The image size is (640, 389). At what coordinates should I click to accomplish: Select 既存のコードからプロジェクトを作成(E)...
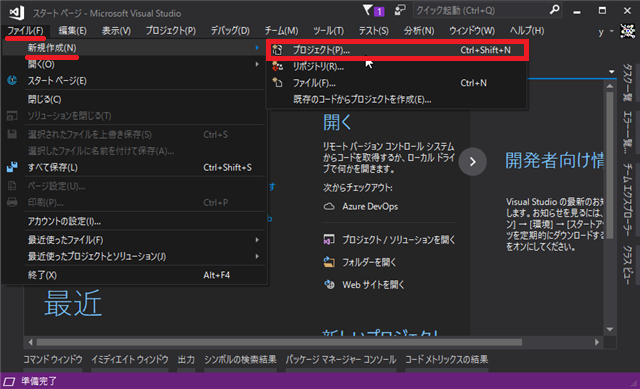pyautogui.click(x=397, y=100)
